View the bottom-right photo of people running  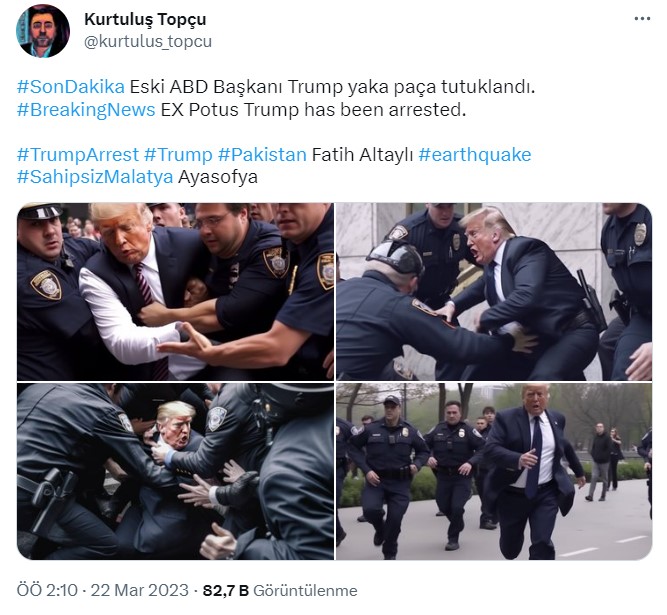point(494,471)
